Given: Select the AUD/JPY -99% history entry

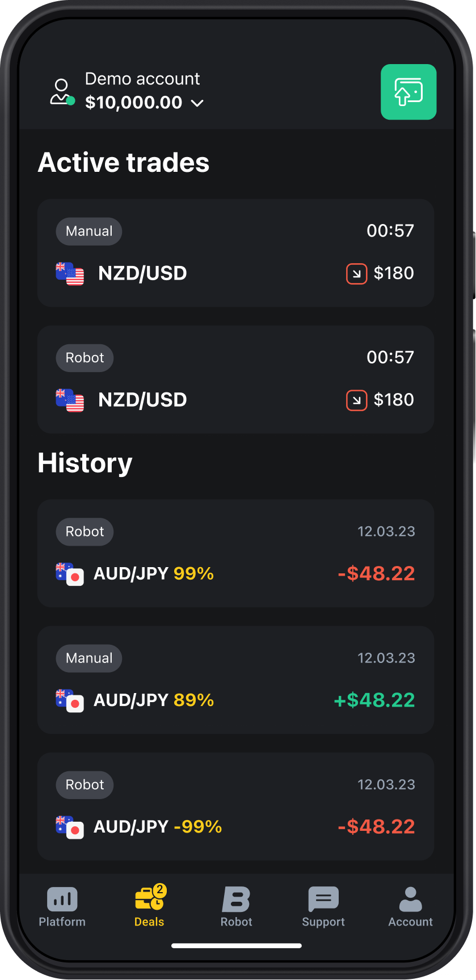Looking at the screenshot, I should tap(235, 806).
